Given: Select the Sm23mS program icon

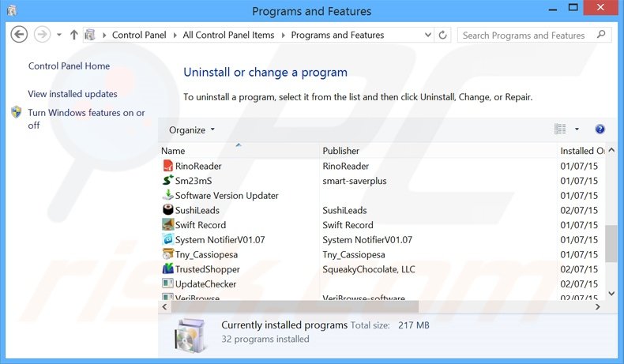Looking at the screenshot, I should [168, 180].
